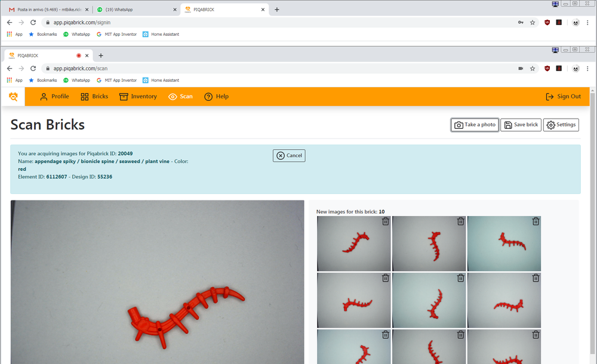
Task: Click the Save brick button
Action: [521, 125]
